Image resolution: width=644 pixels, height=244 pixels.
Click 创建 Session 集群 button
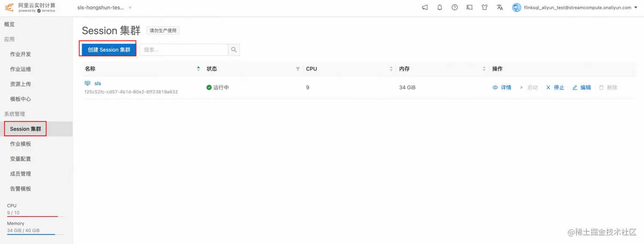pos(109,50)
